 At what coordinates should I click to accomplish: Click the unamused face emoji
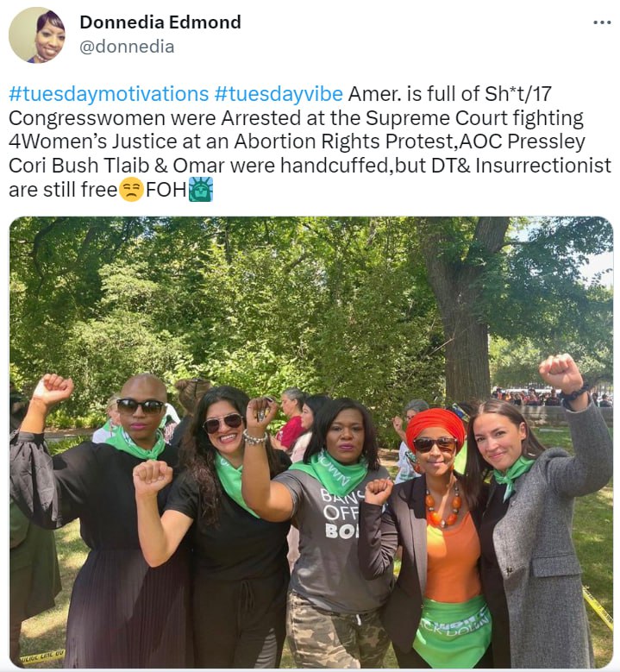[x=131, y=190]
